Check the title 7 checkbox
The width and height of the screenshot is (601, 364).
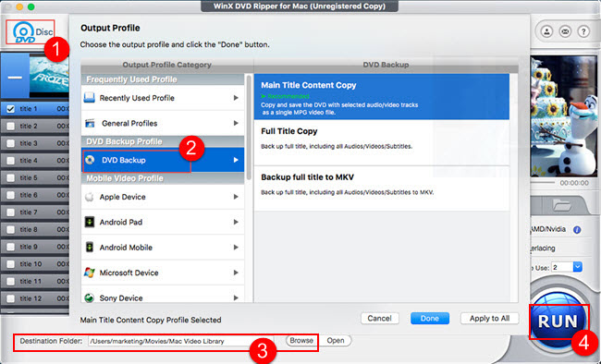[11, 212]
